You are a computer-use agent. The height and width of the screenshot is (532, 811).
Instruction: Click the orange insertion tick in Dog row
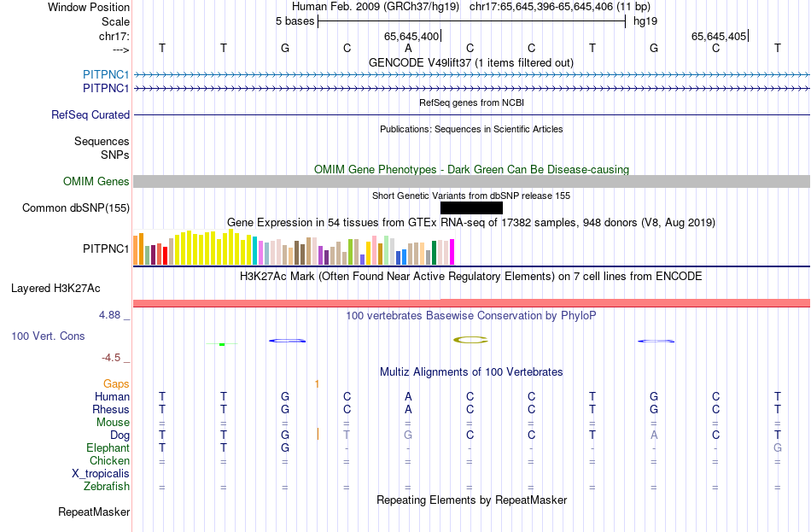[x=318, y=434]
